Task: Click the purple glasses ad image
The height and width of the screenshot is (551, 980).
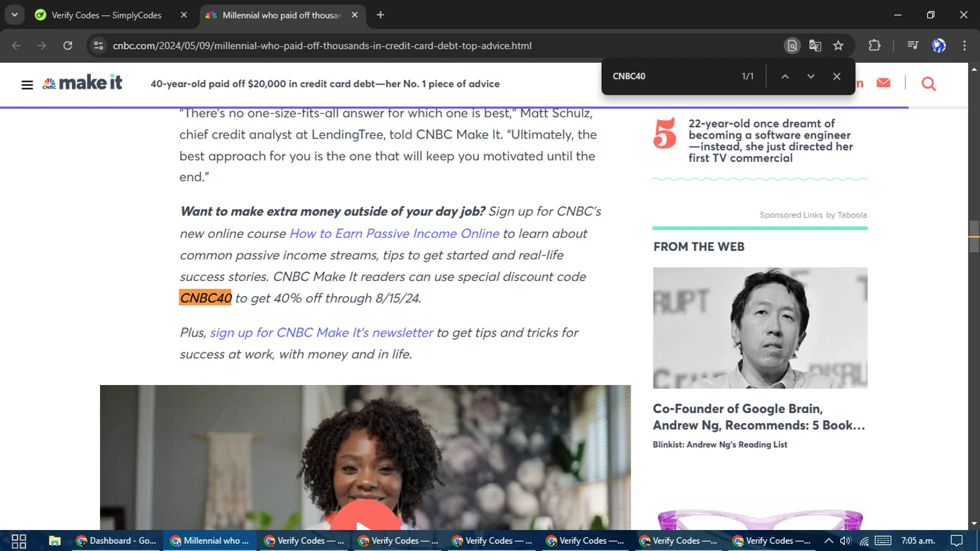Action: pos(760,520)
